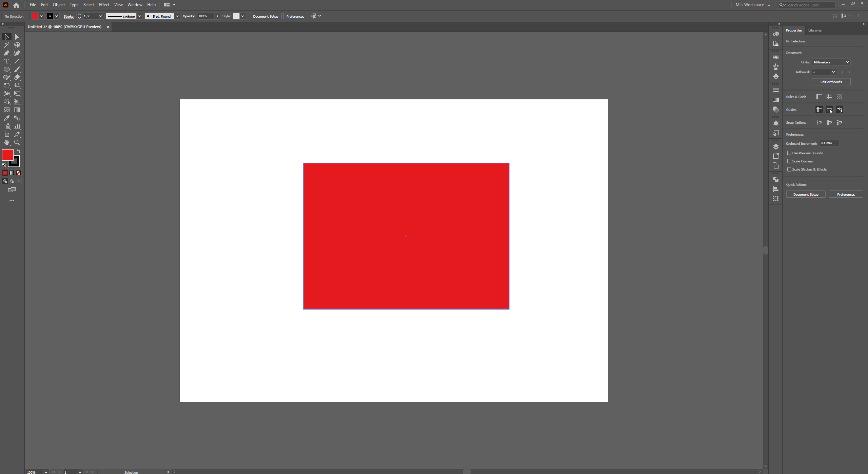Open the Effect menu

click(104, 5)
